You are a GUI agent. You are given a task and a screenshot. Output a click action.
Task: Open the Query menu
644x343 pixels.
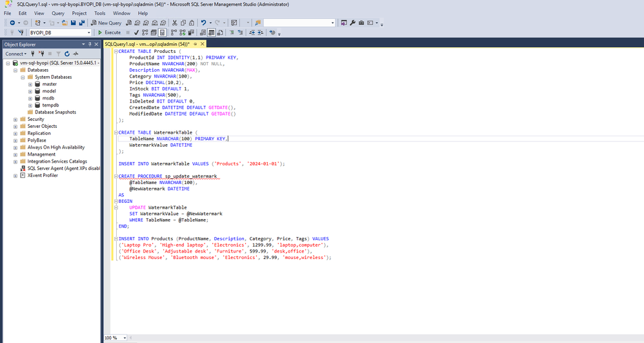(58, 13)
